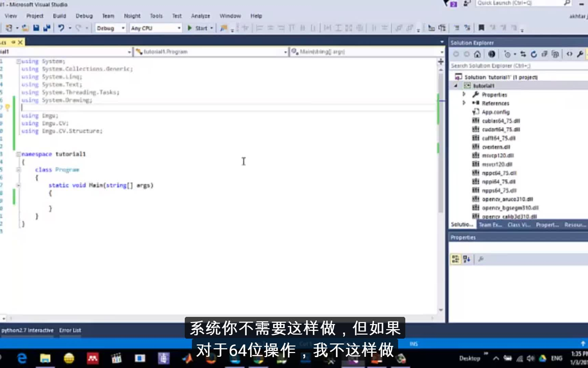Open the python2.7 Interactive tab
The height and width of the screenshot is (368, 588).
pos(27,330)
